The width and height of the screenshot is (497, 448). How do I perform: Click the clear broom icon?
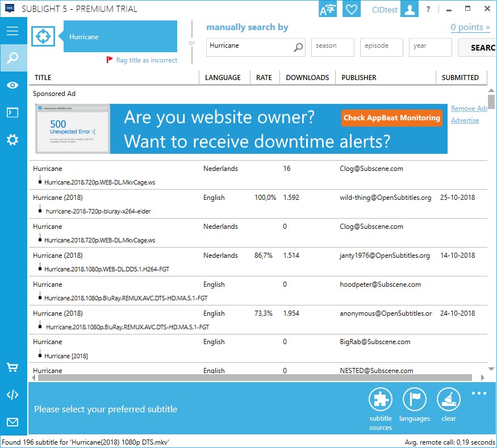(449, 399)
